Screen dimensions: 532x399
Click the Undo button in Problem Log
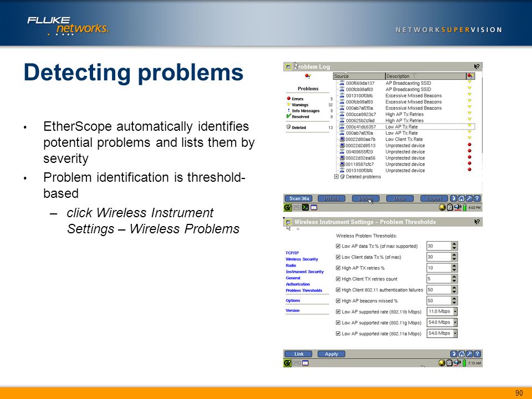(x=400, y=198)
